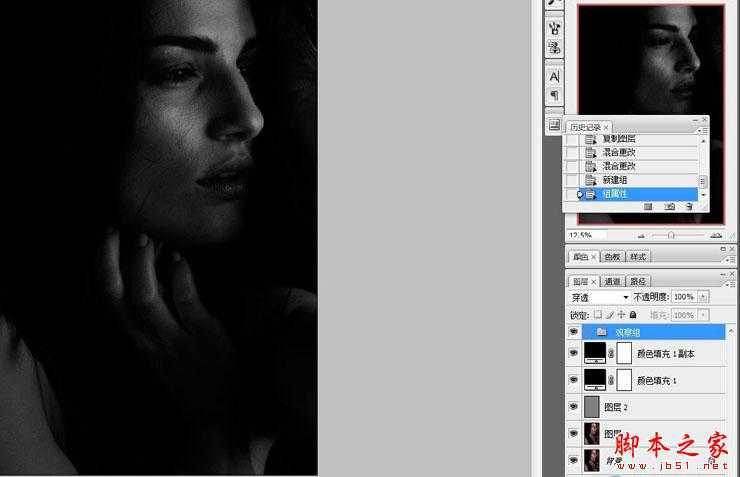Click History panel scroll down arrow
Screen dimensions: 740x477
point(703,194)
